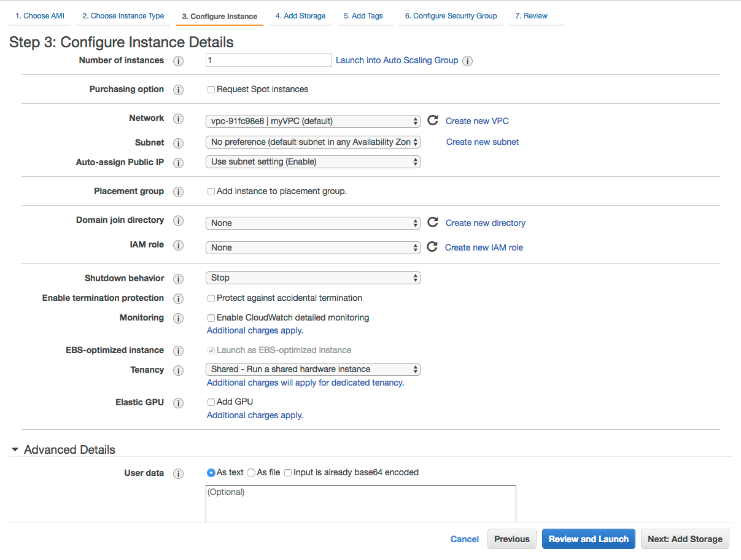Toggle Launch as EBS-optimized instance checkbox
This screenshot has width=741, height=560.
coord(211,351)
